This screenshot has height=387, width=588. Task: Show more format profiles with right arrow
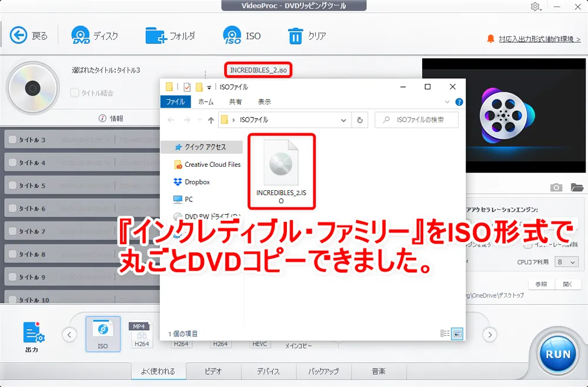(x=490, y=335)
